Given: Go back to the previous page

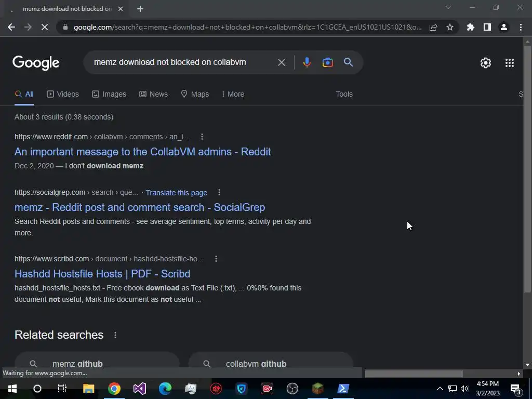Looking at the screenshot, I should tap(11, 27).
